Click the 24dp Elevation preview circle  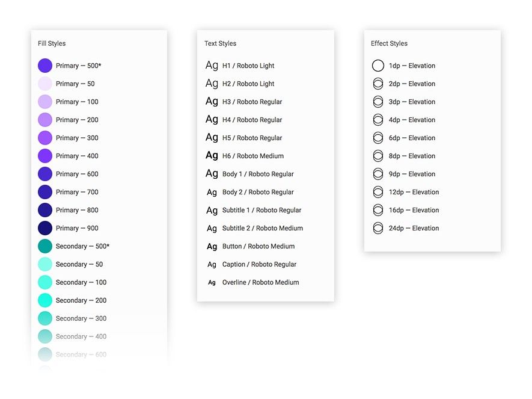(378, 228)
